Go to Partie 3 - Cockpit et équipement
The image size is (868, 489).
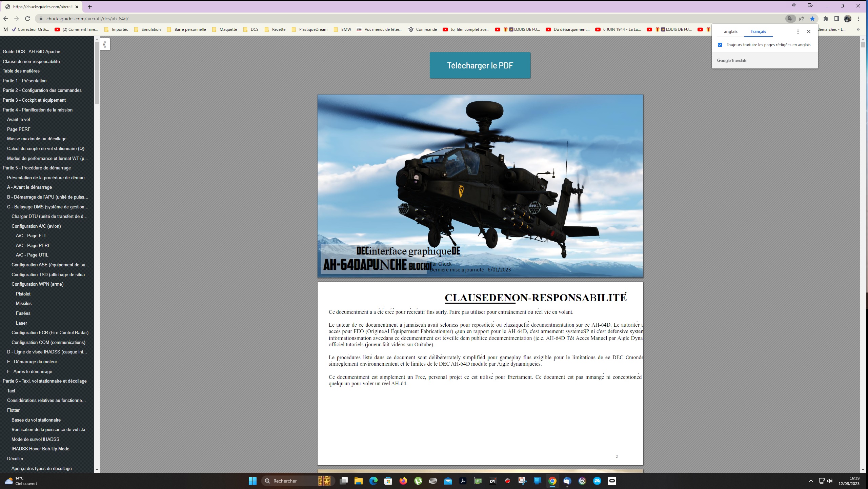[x=34, y=100]
